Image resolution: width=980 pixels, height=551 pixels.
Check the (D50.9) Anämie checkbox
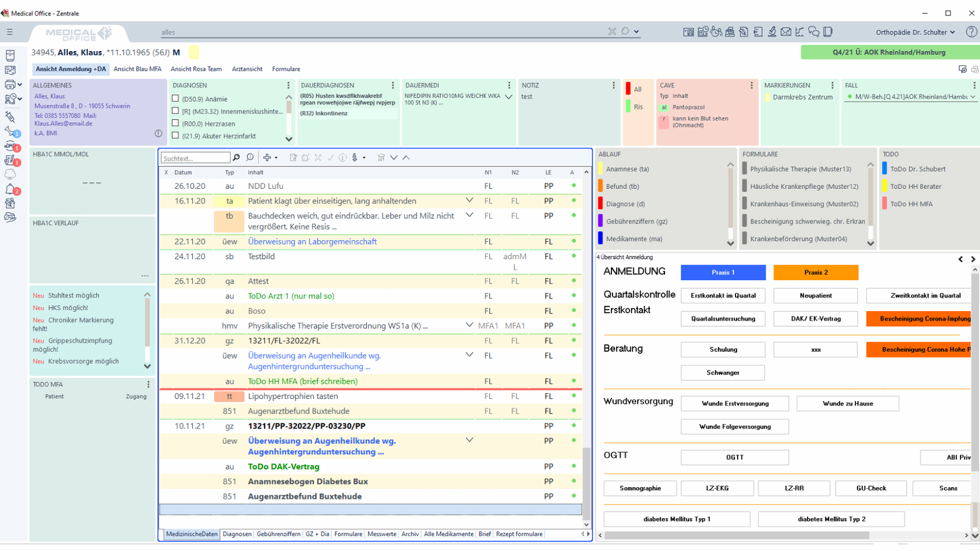pos(176,98)
